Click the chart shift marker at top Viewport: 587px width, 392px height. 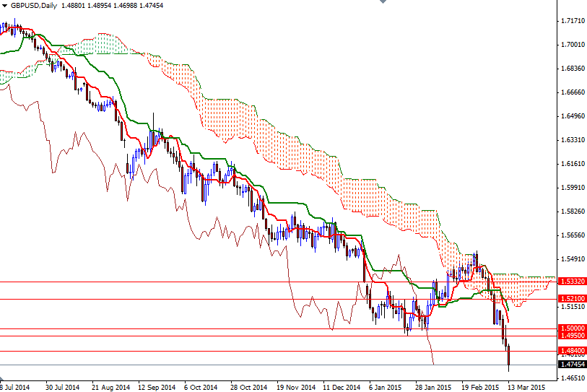383,1
